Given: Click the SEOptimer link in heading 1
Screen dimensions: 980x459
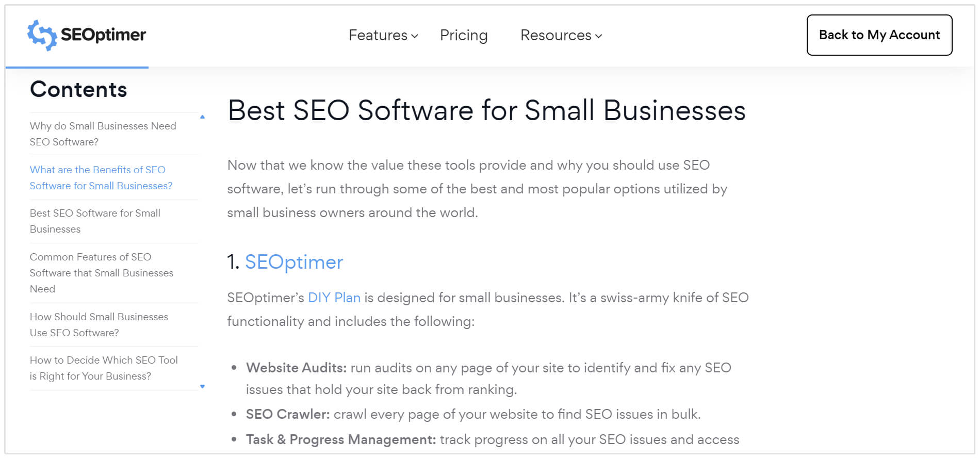Looking at the screenshot, I should [294, 262].
